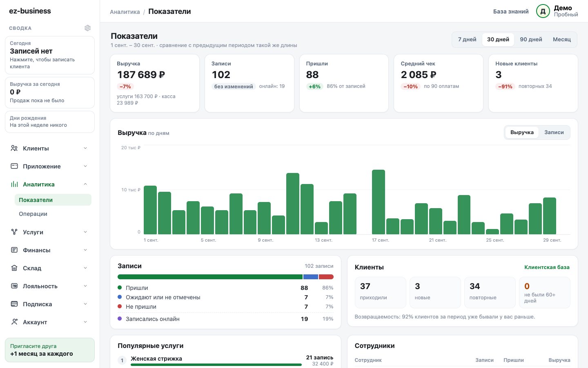Select Месяц period tab
This screenshot has height=368, width=588.
pos(562,40)
